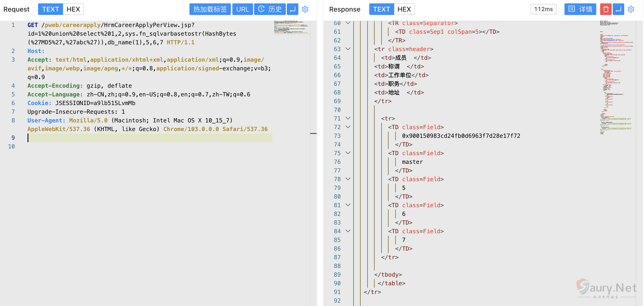This screenshot has height=306, width=644.
Task: Toggle word wrap icon in Response panel
Action: (x=618, y=9)
